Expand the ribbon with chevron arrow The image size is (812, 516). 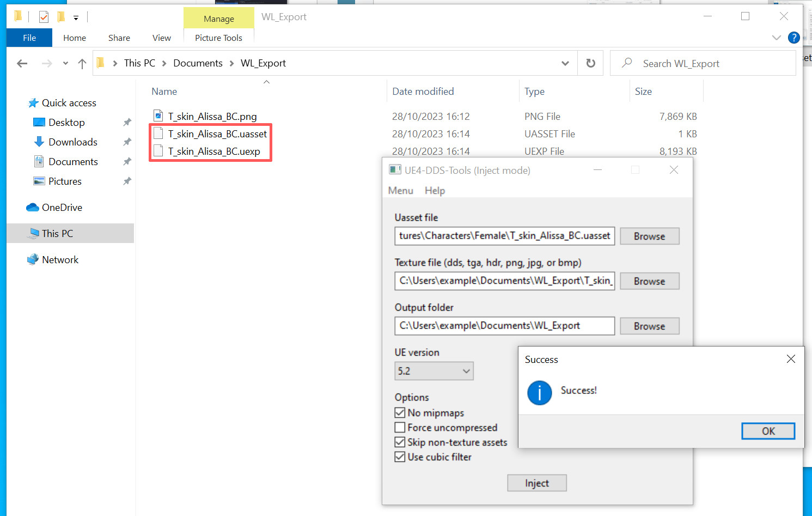(x=776, y=38)
